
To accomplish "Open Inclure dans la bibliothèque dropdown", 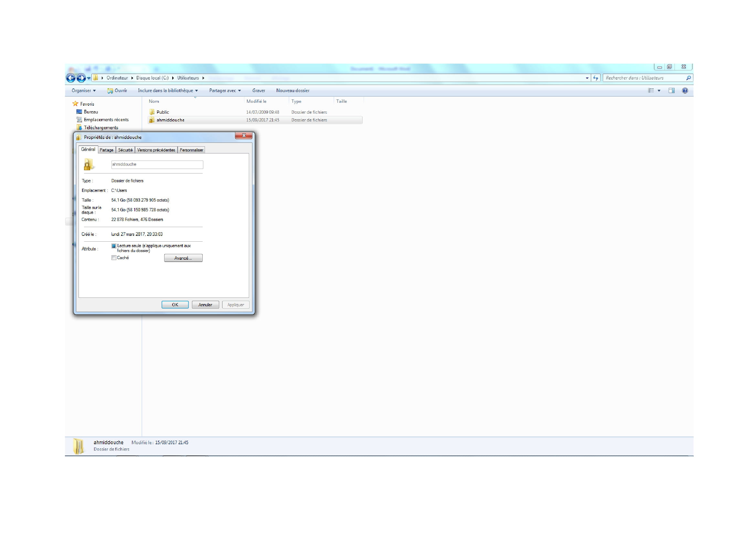I will click(168, 90).
